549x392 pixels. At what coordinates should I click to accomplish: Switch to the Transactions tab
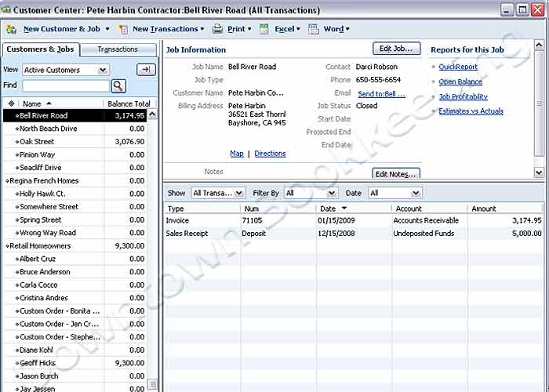point(118,49)
